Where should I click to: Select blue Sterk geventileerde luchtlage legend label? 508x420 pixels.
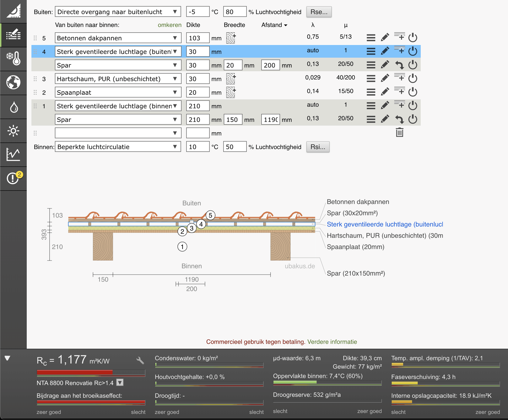pos(385,224)
